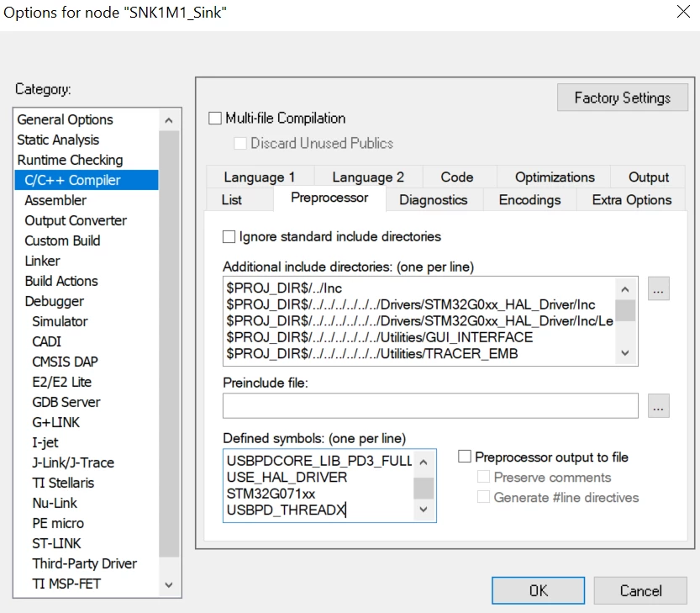700x613 pixels.
Task: Select Linker in the Category list
Action: point(42,261)
